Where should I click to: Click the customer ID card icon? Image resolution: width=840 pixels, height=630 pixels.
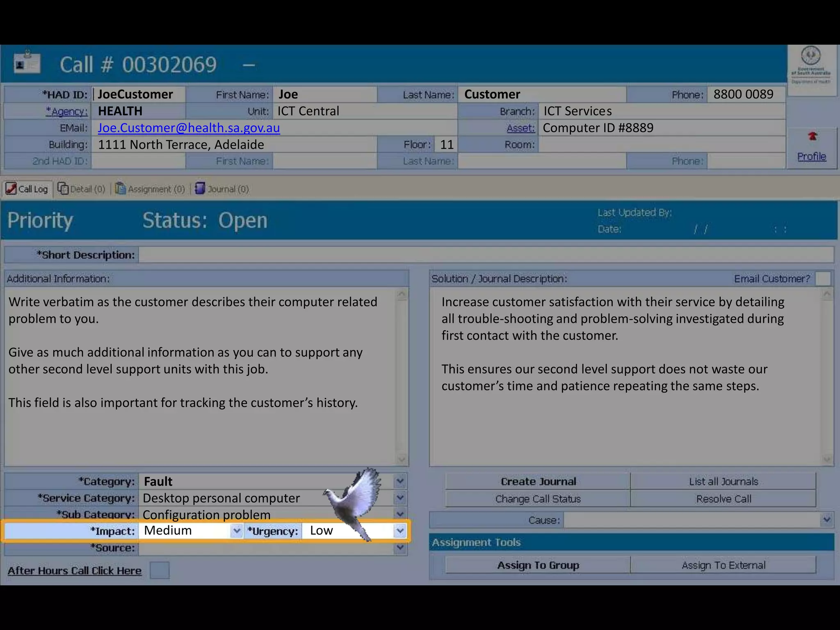point(27,64)
